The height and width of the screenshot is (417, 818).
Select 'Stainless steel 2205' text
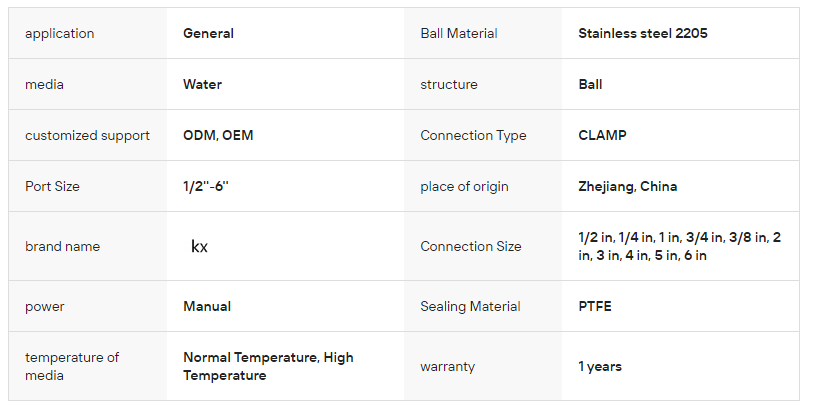(643, 34)
